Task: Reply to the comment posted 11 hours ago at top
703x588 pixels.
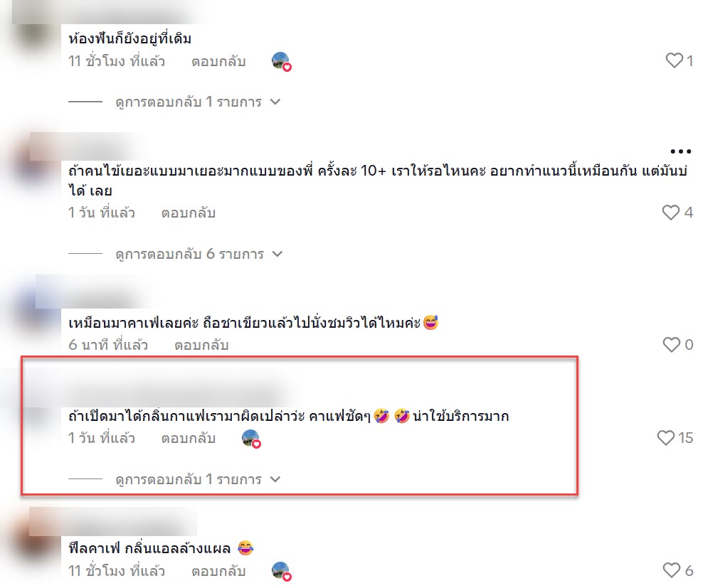Action: pos(218,61)
